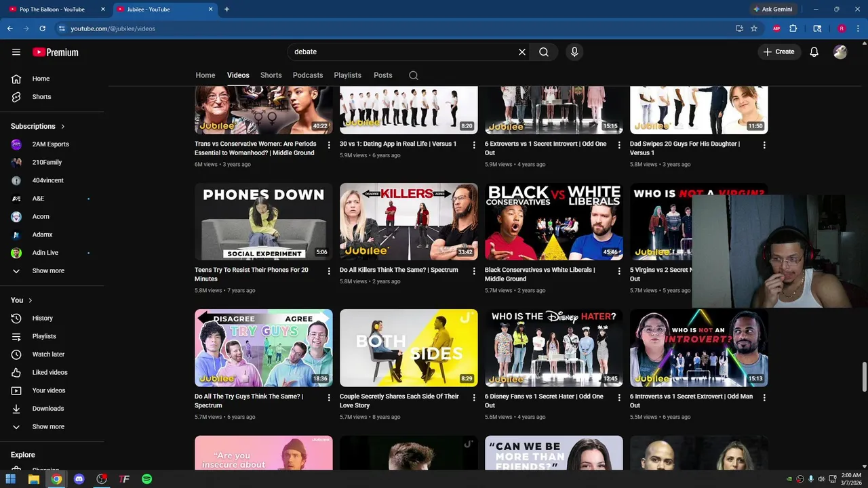
Task: Open the three-dot menu for Dad Swipes 20 Guys
Action: (764, 145)
